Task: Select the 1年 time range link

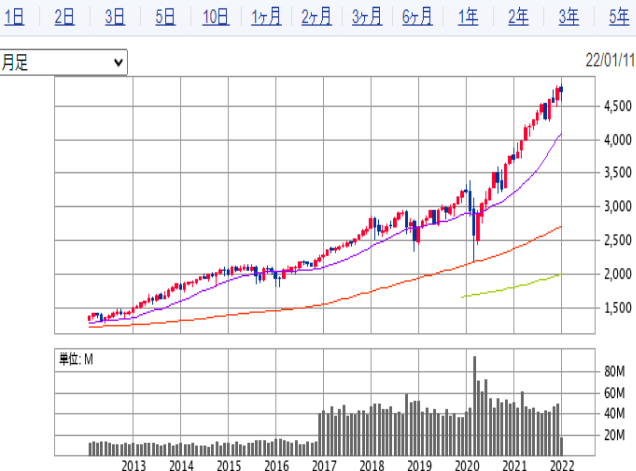Action: (x=468, y=17)
